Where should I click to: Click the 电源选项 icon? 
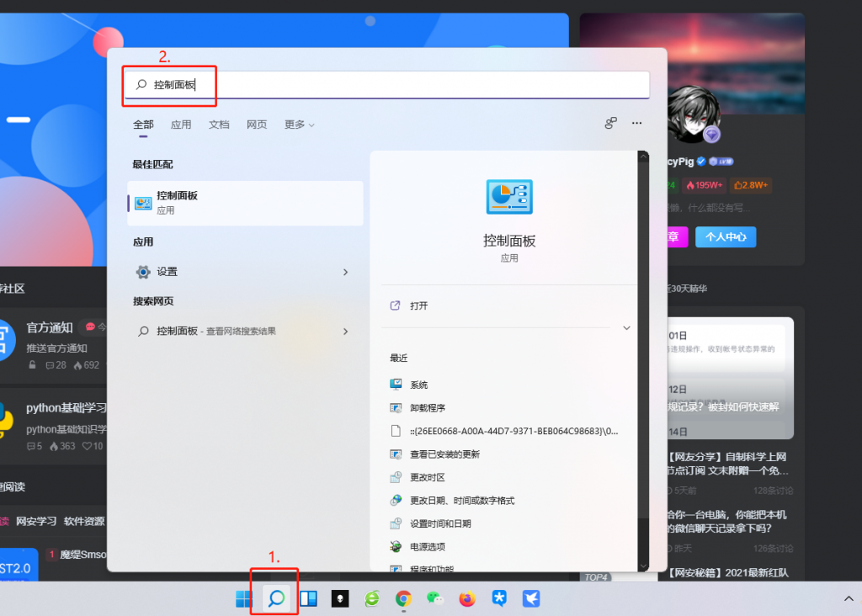(396, 546)
